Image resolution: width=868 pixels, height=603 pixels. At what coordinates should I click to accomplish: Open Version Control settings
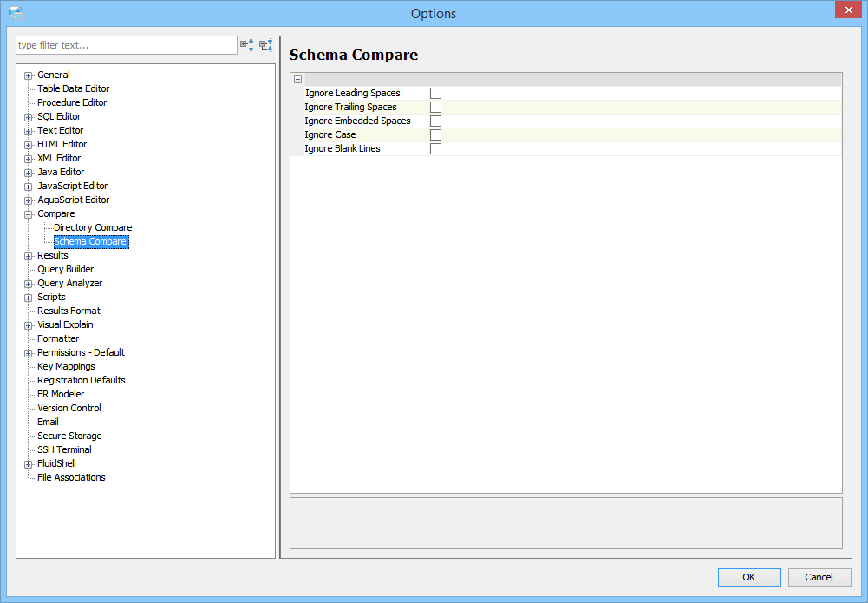tap(69, 408)
